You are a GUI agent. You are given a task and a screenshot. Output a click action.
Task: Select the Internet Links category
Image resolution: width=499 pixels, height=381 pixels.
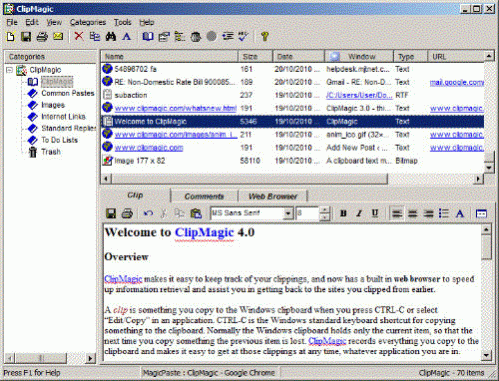pos(63,117)
